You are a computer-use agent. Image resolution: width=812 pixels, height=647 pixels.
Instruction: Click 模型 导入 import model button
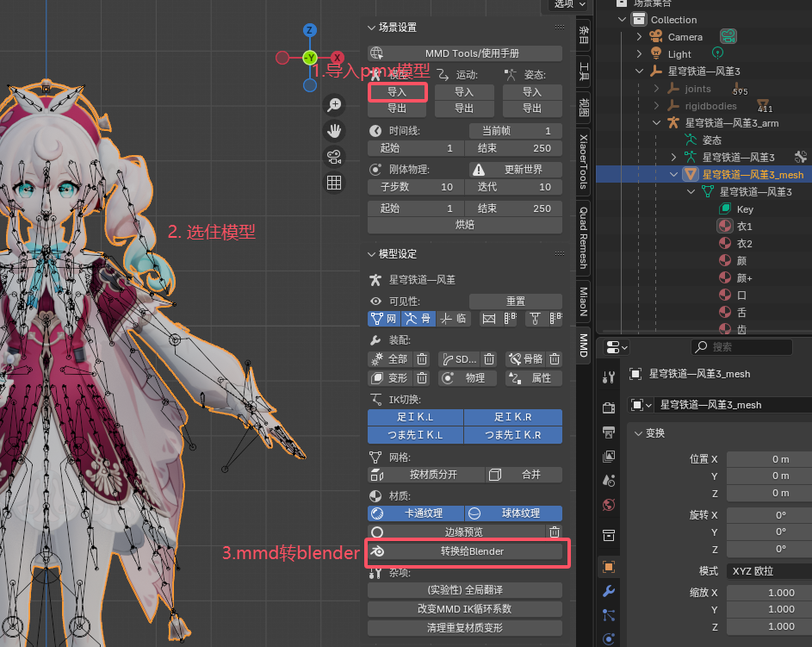pos(397,91)
